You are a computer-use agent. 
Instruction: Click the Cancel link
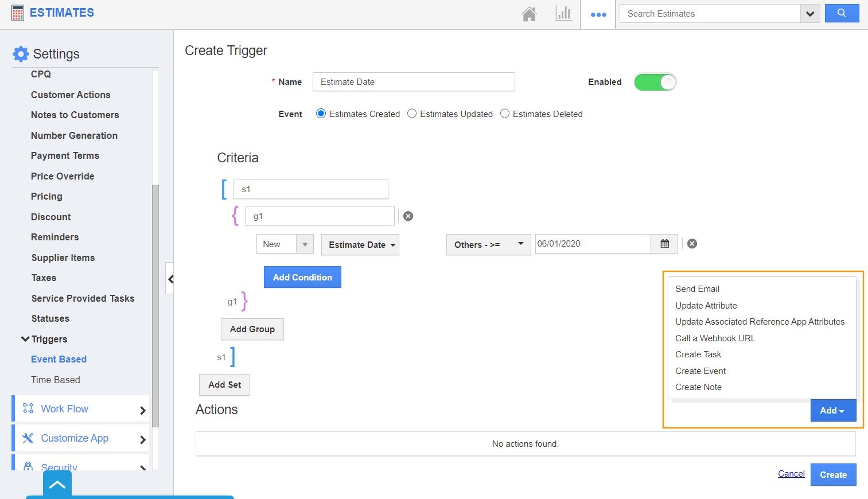tap(791, 474)
